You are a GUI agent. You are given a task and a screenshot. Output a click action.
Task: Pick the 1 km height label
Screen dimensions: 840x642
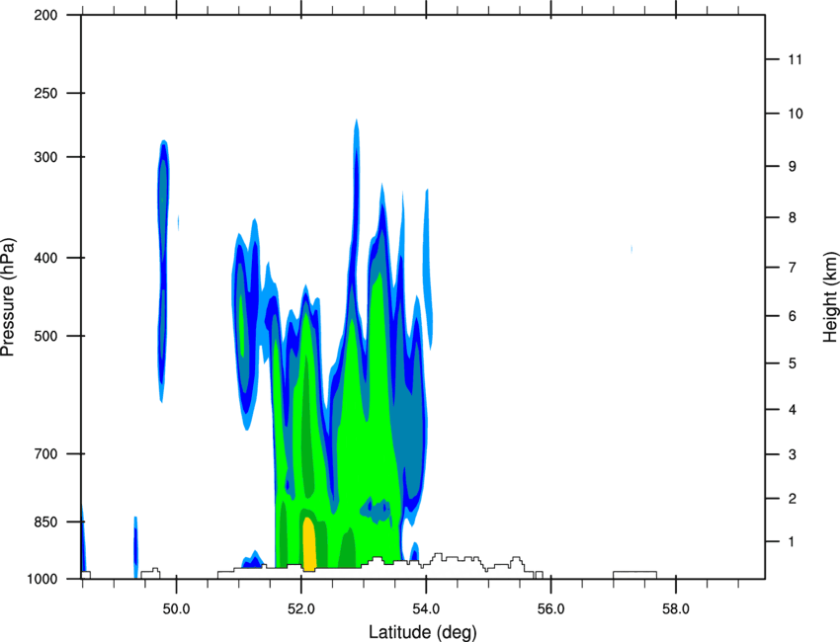click(792, 542)
